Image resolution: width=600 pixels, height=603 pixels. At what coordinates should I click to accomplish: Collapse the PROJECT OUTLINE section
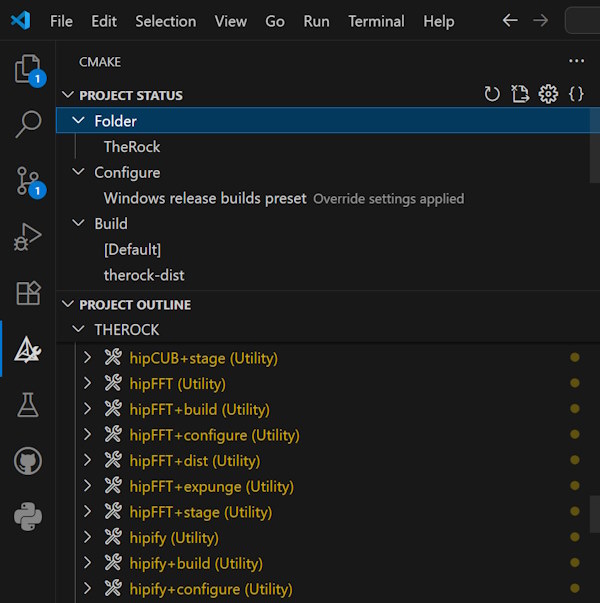click(68, 304)
